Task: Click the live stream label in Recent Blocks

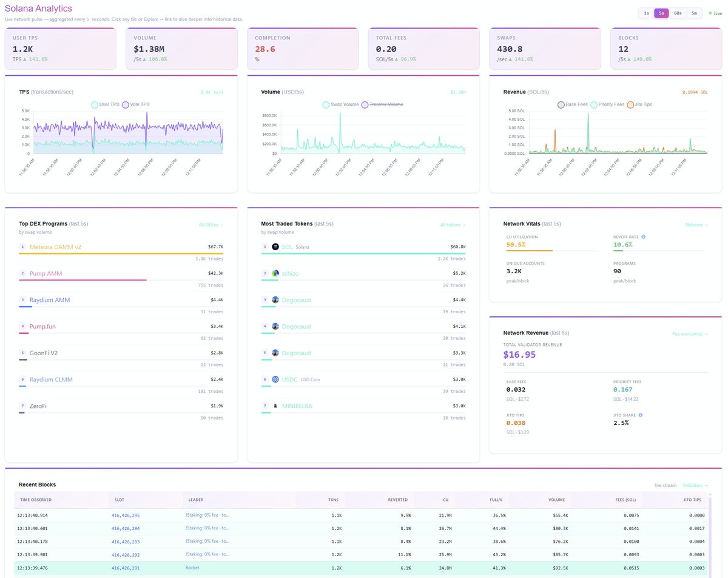Action: point(666,485)
